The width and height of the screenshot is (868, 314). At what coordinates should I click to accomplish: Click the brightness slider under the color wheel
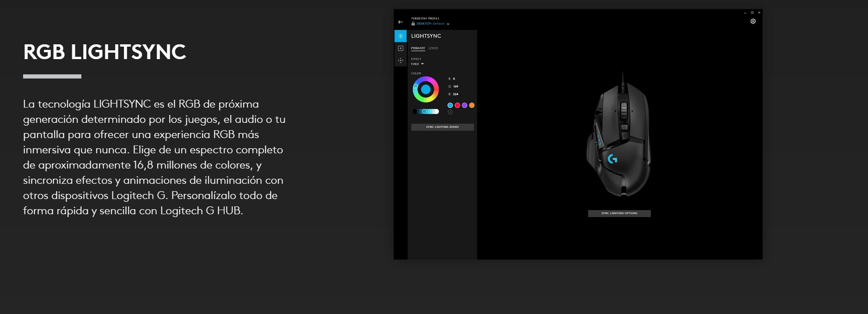(426, 111)
